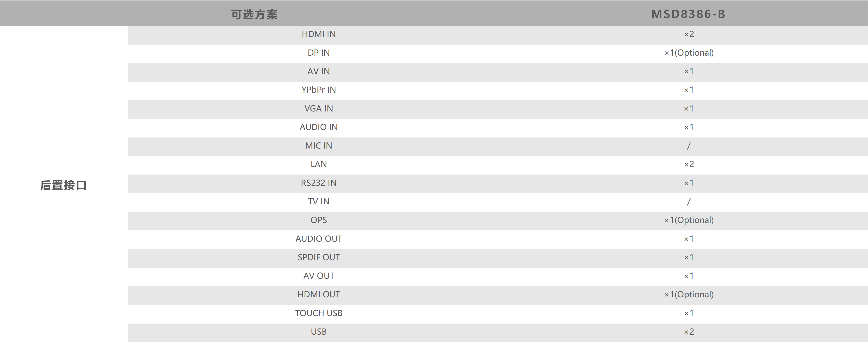Screen dimensions: 868x343
Task: Select the TOUCH USB cell
Action: tap(318, 313)
